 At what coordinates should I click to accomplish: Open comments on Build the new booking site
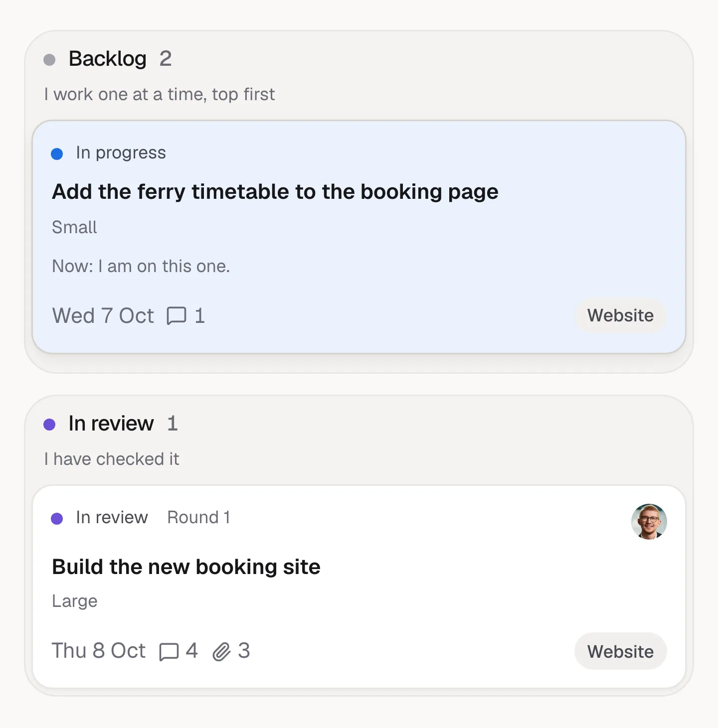pos(178,651)
